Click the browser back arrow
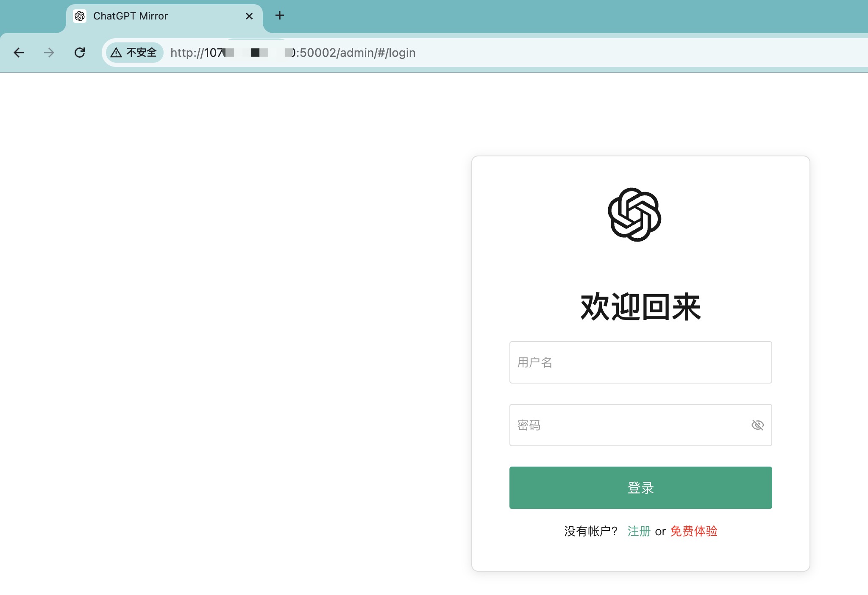 click(x=19, y=53)
